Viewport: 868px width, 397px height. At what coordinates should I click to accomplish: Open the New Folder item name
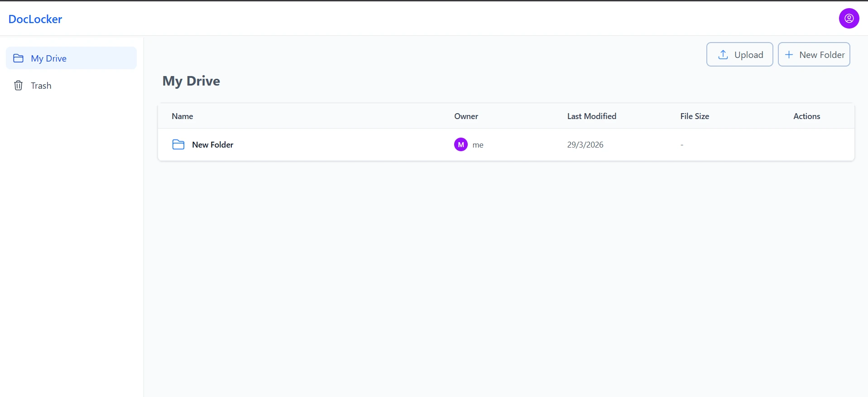pyautogui.click(x=213, y=145)
